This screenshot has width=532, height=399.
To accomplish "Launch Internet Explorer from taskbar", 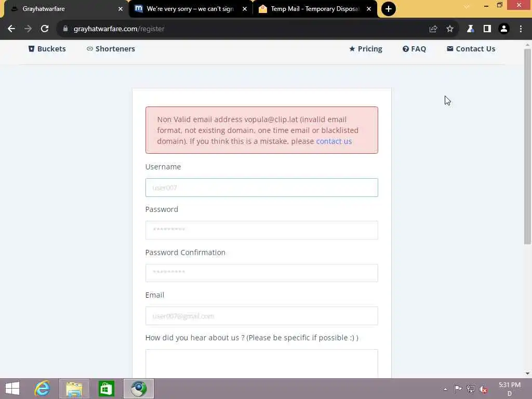I will (43, 389).
